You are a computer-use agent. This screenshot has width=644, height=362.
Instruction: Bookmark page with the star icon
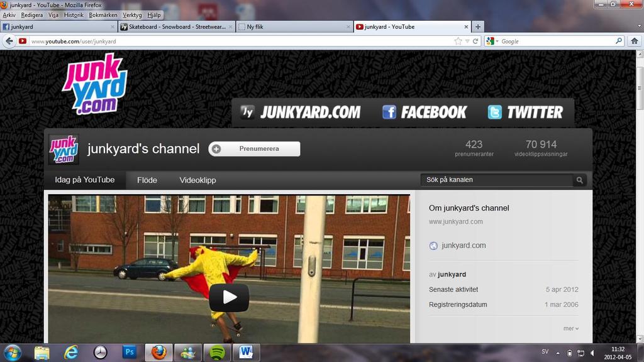458,41
